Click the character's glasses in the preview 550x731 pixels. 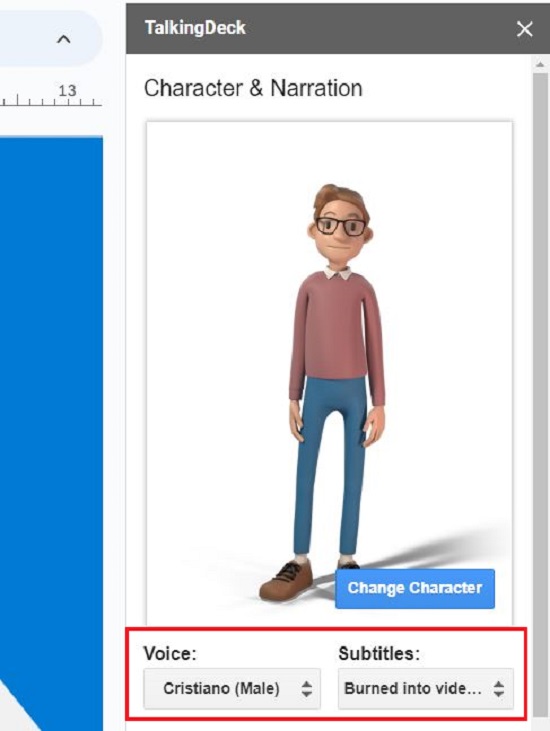[341, 227]
